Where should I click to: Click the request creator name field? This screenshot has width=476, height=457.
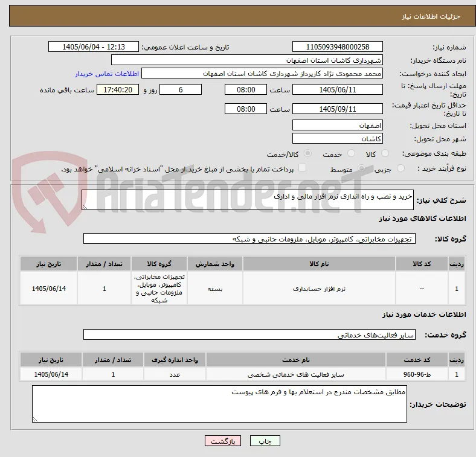(262, 74)
